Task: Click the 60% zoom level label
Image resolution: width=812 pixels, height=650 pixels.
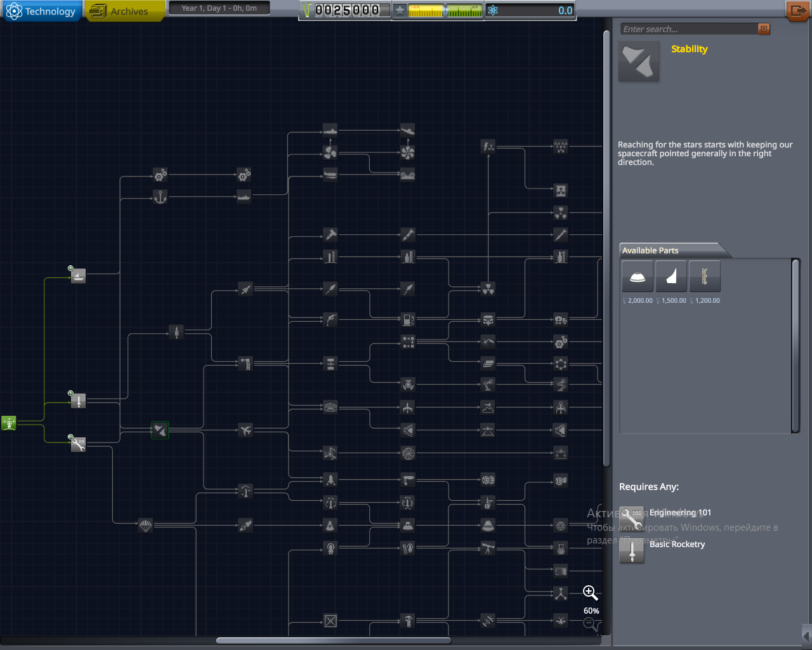Action: point(591,611)
